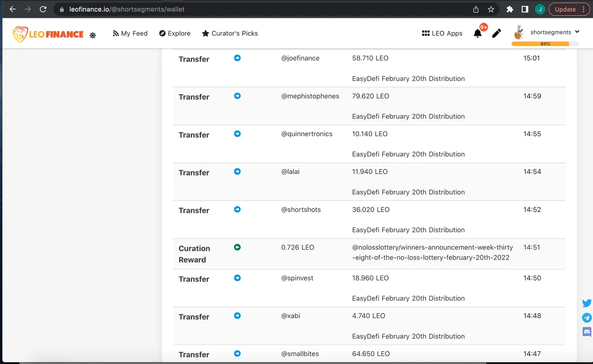Image resolution: width=593 pixels, height=364 pixels.
Task: Toggle the dark mode sun icon
Action: click(x=93, y=35)
